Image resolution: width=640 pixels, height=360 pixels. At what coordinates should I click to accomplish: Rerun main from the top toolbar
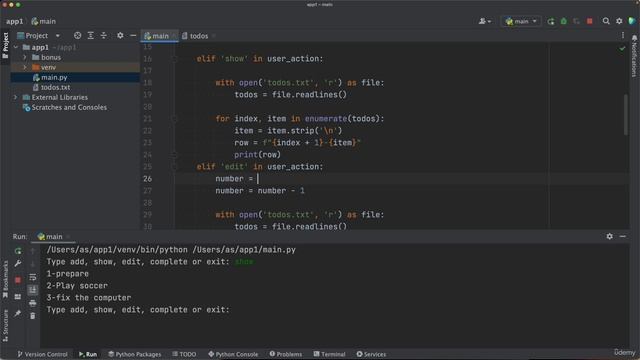click(x=551, y=21)
